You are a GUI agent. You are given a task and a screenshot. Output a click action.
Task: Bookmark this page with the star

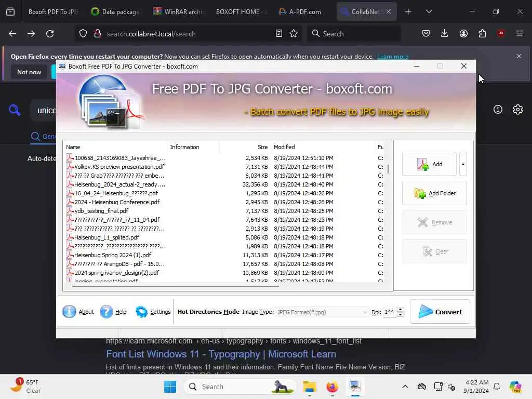click(x=294, y=33)
